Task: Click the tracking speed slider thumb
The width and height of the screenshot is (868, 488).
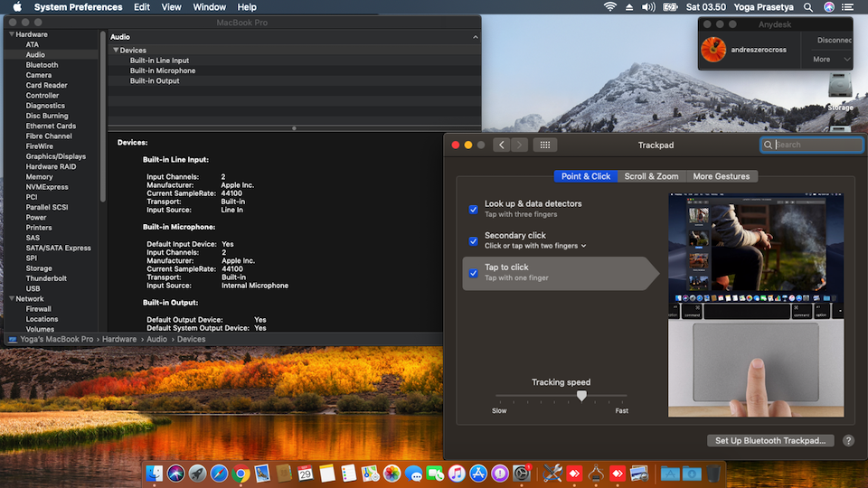Action: [x=581, y=396]
